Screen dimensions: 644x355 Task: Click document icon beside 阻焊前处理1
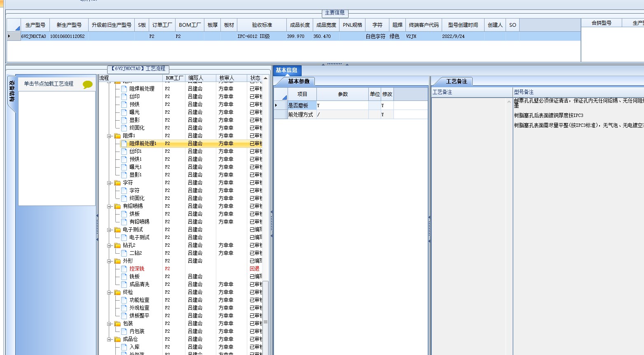(124, 143)
